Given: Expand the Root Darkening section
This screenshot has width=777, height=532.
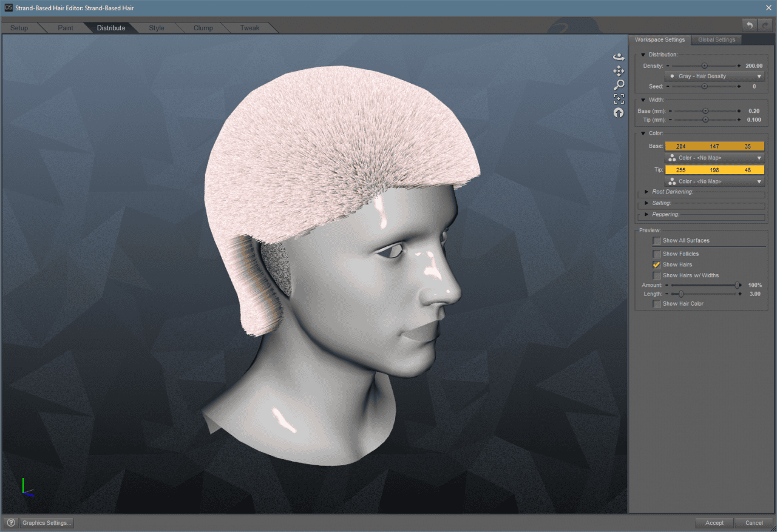Looking at the screenshot, I should [646, 191].
